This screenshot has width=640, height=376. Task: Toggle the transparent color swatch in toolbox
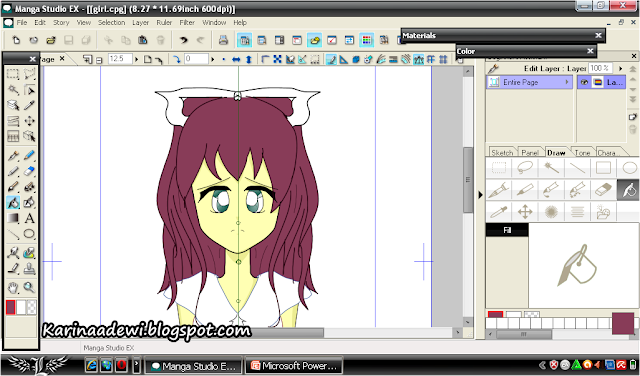click(31, 307)
